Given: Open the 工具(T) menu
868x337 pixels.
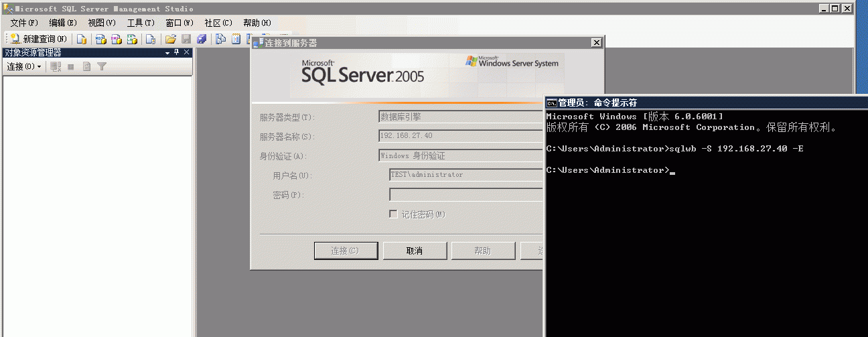Looking at the screenshot, I should point(141,23).
